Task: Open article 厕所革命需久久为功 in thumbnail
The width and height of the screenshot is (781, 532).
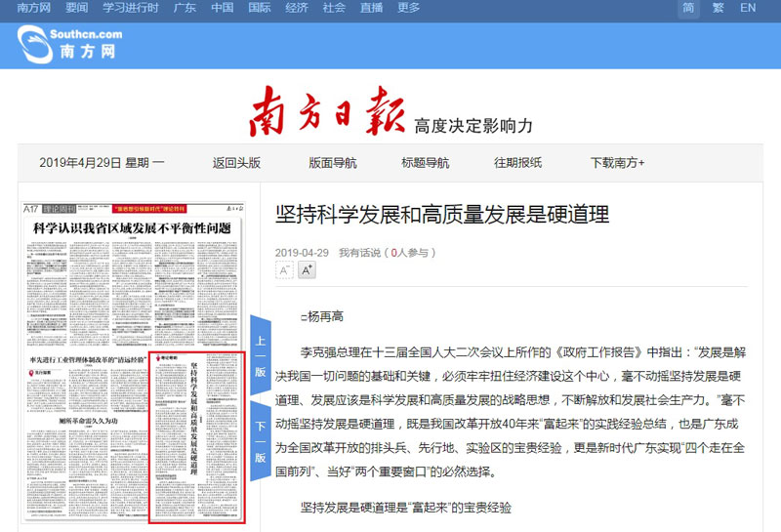Action: point(88,421)
